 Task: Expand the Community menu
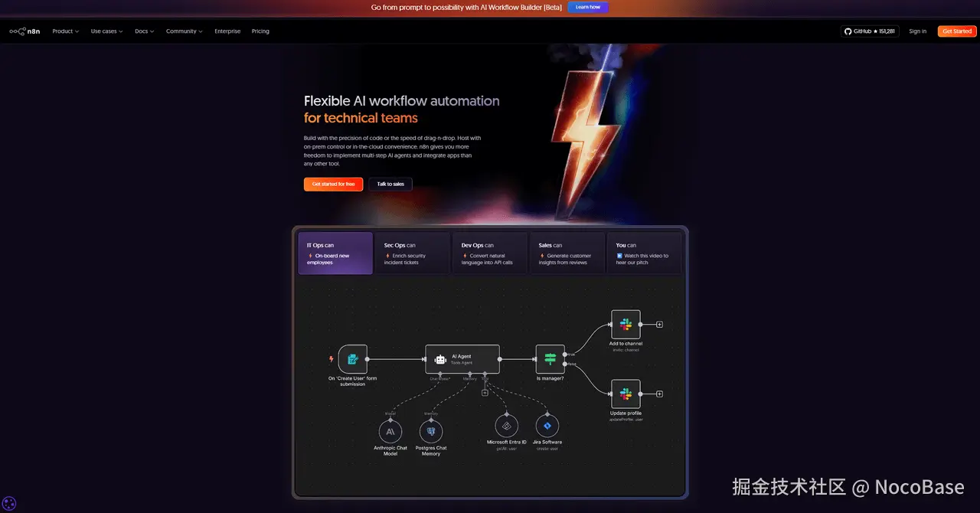(185, 31)
